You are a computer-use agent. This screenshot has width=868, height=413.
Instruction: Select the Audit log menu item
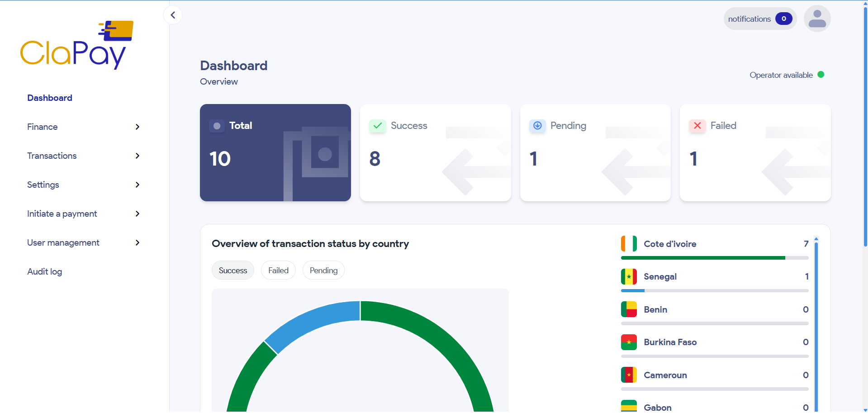click(x=44, y=271)
